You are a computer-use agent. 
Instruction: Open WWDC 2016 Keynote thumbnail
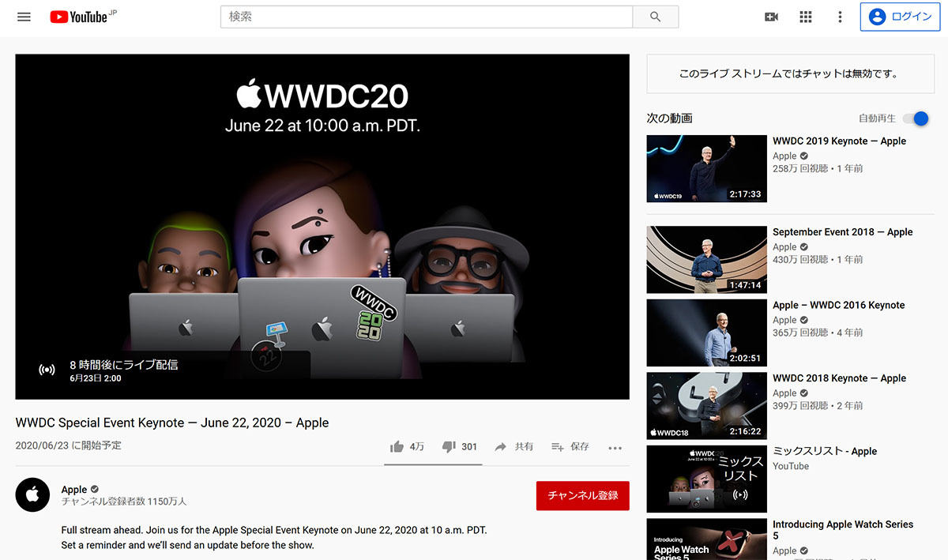(707, 333)
